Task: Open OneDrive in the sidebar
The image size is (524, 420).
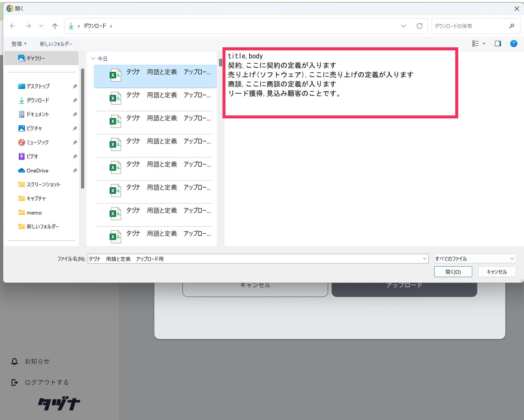Action: click(37, 170)
